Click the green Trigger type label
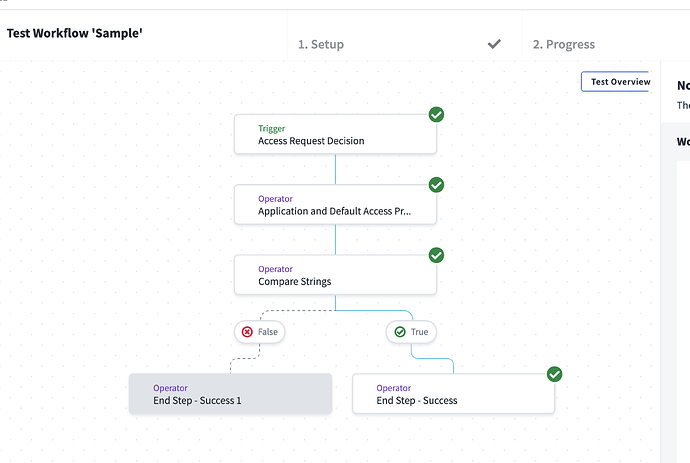Screen dimensions: 690x463 tap(271, 128)
